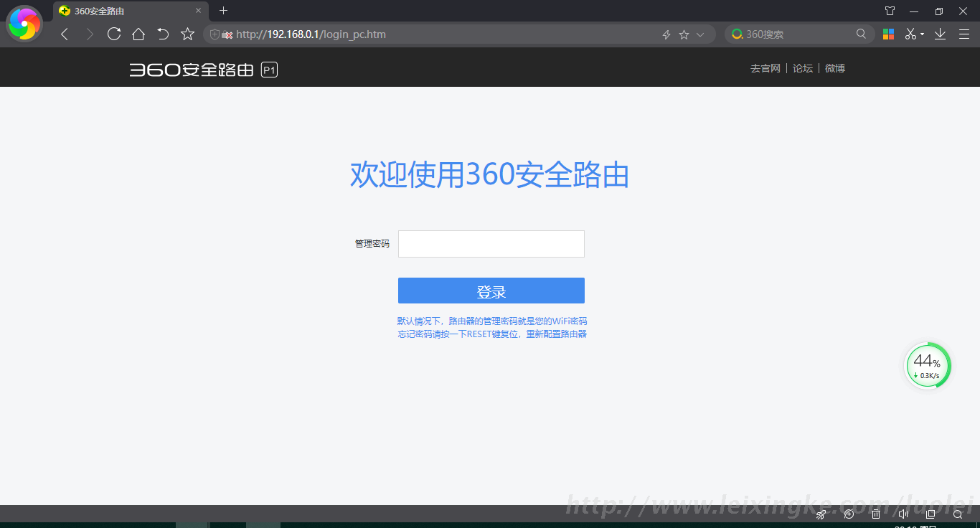This screenshot has height=528, width=980.
Task: Open favorites star in navigation bar
Action: (x=187, y=34)
